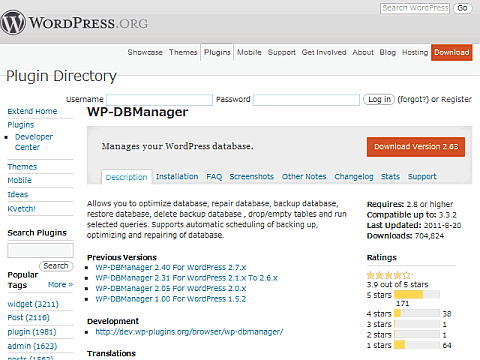Open the Support link in top navigation
Image resolution: width=480 pixels, height=360 pixels.
tap(282, 52)
